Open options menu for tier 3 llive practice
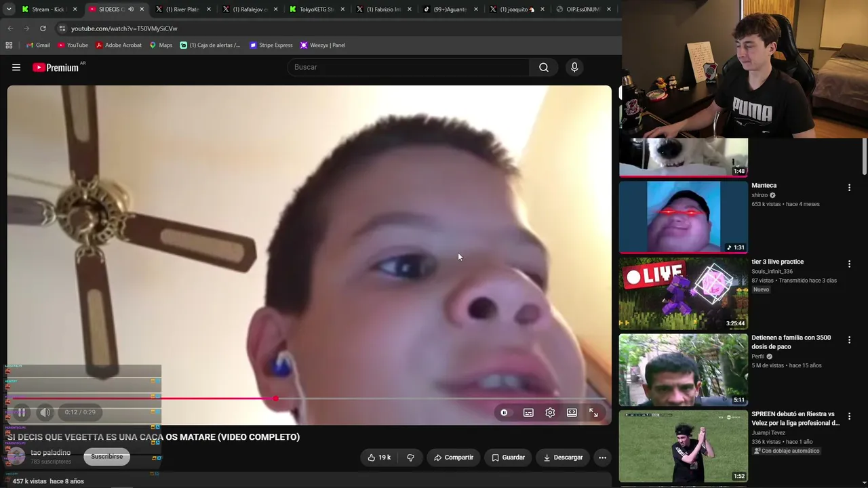 (x=849, y=264)
